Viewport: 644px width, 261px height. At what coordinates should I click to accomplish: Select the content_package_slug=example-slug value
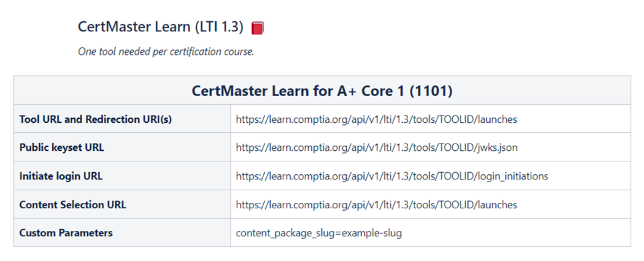click(x=319, y=234)
